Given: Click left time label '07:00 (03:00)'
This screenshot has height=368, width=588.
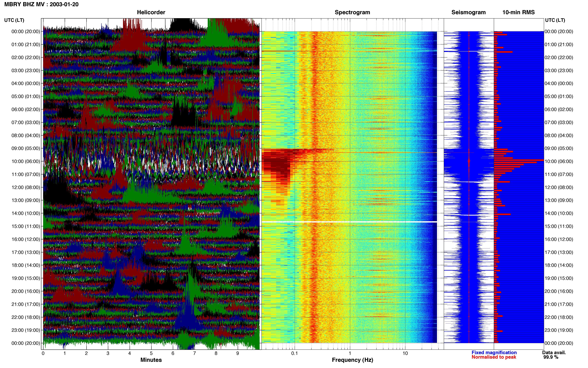Looking at the screenshot, I should (26, 122).
